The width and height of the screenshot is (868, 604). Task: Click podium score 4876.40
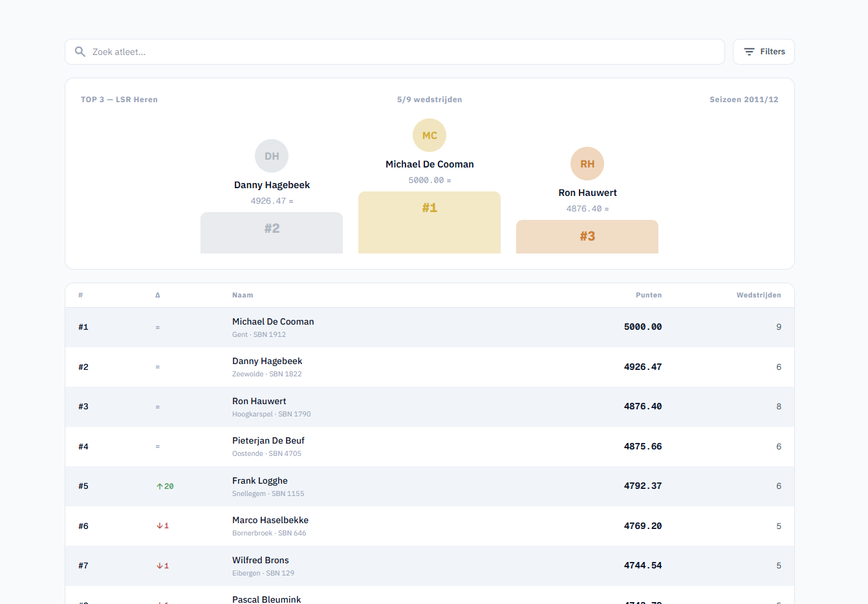click(x=584, y=209)
